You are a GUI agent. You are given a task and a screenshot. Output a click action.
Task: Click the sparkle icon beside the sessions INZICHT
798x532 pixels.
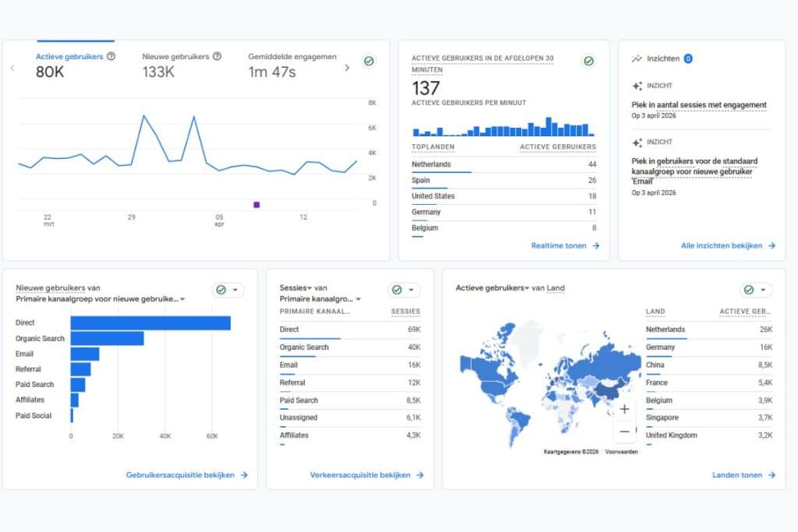(x=637, y=86)
